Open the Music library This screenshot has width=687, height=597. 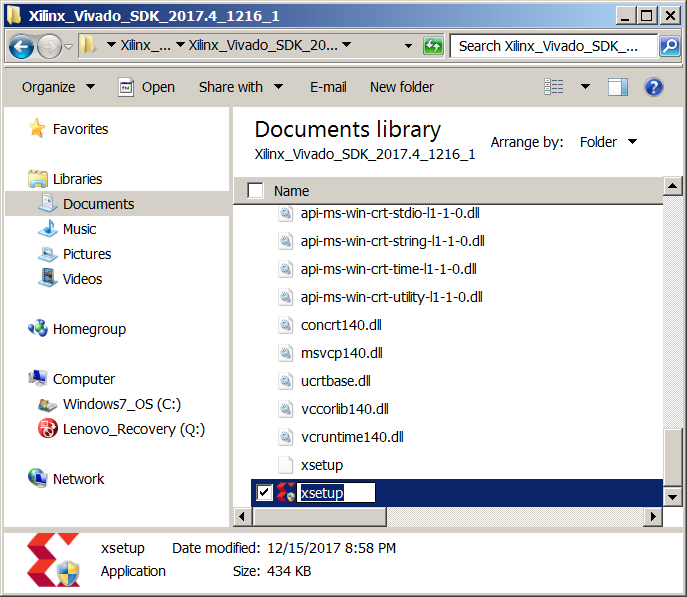[79, 229]
